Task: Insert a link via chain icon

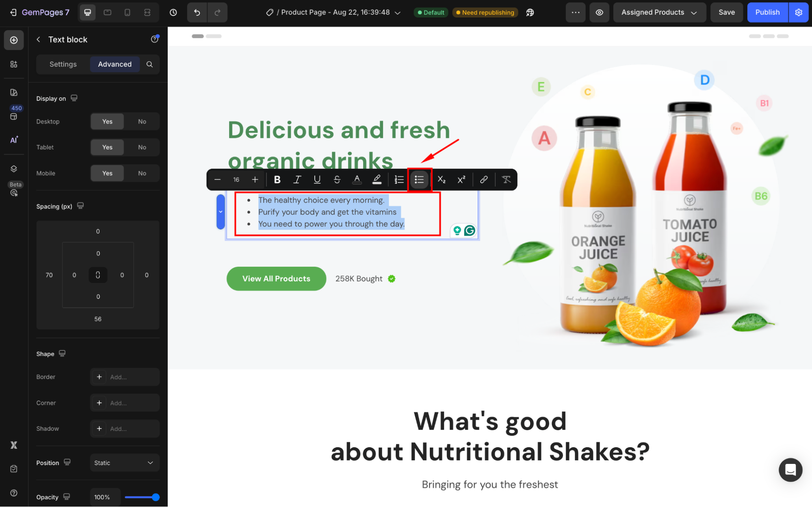Action: click(483, 180)
